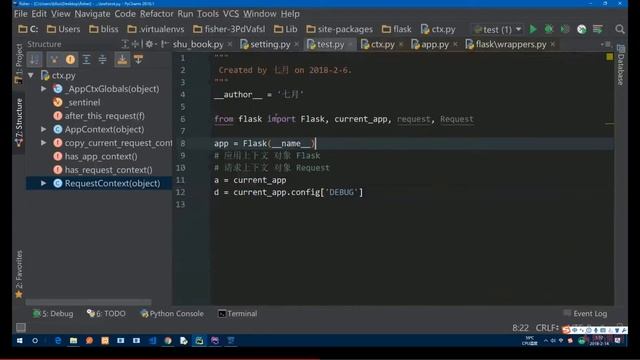
Task: Close the setting.py tab
Action: coord(297,44)
